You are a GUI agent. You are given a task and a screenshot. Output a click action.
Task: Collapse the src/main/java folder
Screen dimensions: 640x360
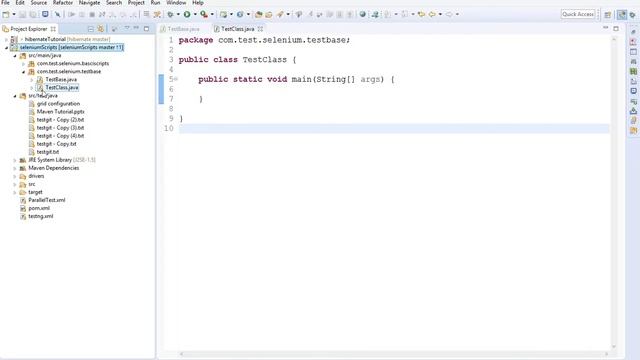(x=15, y=56)
